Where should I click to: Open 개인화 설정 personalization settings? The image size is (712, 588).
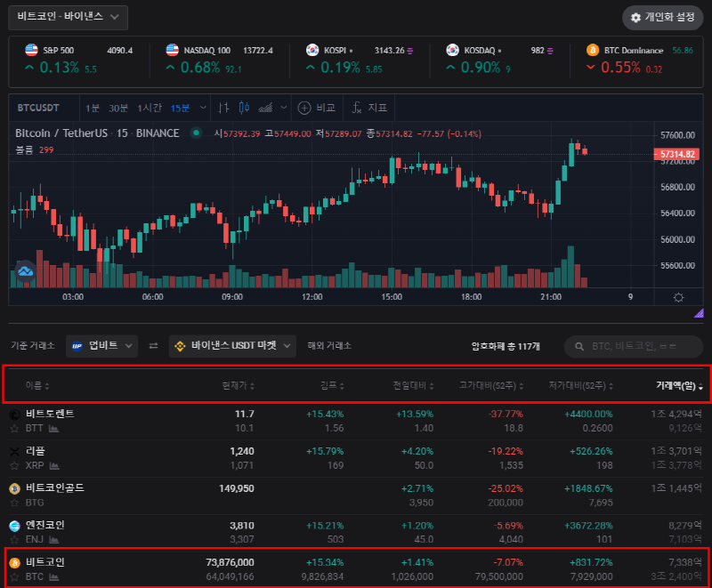tap(662, 18)
